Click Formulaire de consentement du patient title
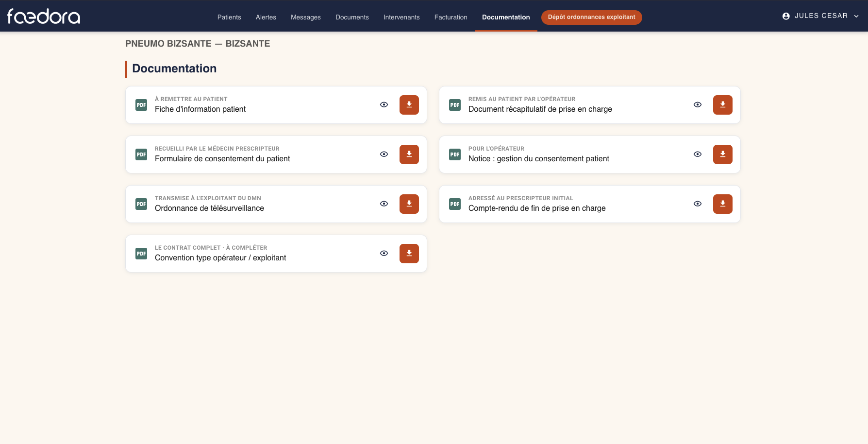The width and height of the screenshot is (868, 444). pos(222,159)
